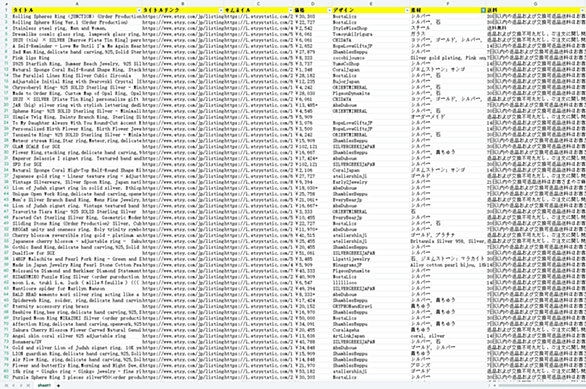Add a new sheet with plus icon
Viewport: 586px width, 389px height.
(x=58, y=385)
